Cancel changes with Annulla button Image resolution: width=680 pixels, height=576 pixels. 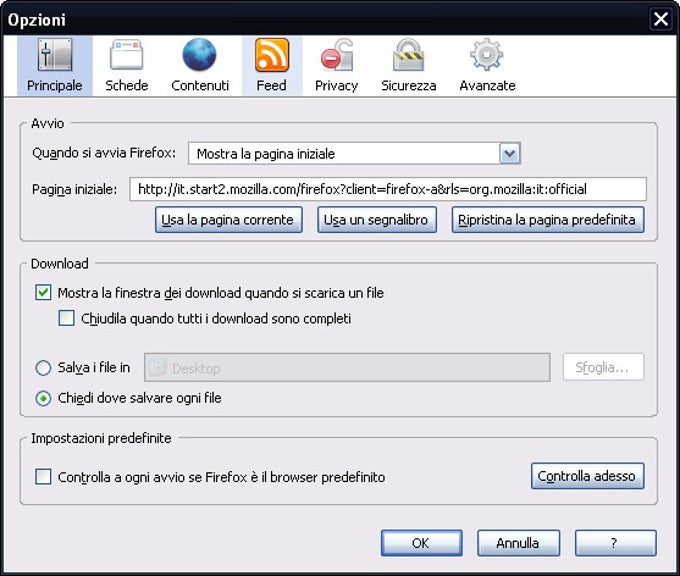tap(518, 543)
